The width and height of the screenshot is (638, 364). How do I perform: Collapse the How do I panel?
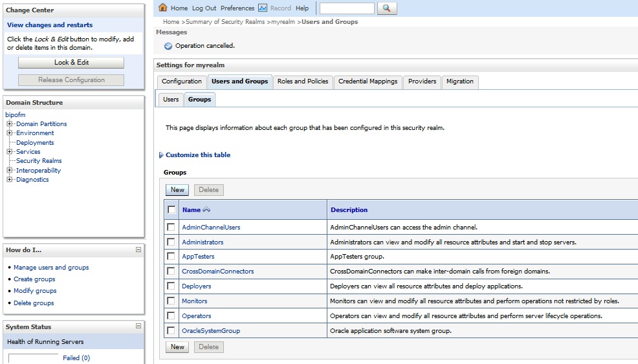point(138,250)
